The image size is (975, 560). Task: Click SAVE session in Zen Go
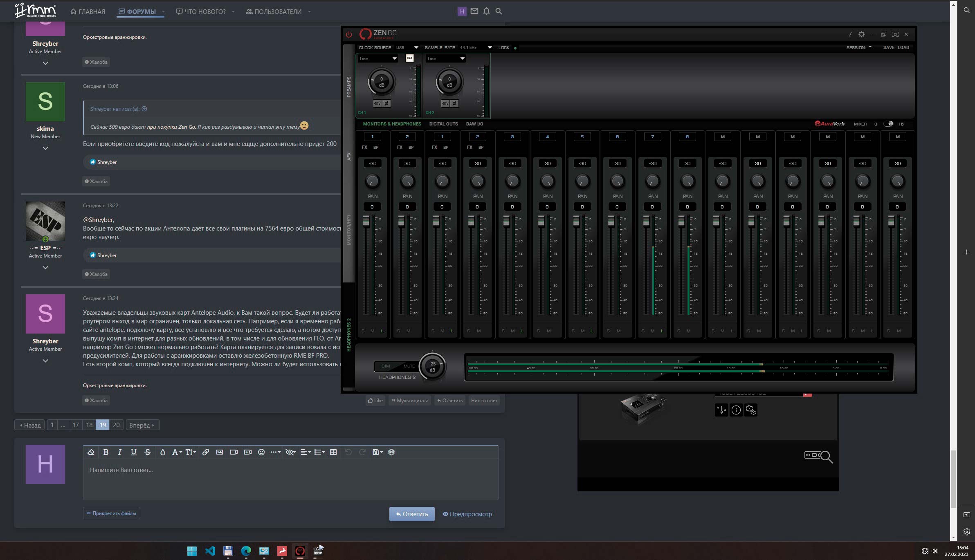click(x=888, y=47)
